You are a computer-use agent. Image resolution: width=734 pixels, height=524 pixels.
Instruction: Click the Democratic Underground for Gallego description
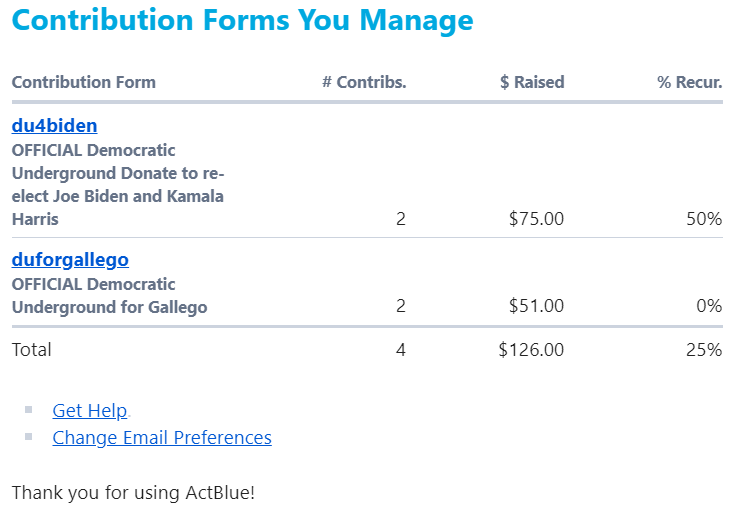click(x=109, y=296)
